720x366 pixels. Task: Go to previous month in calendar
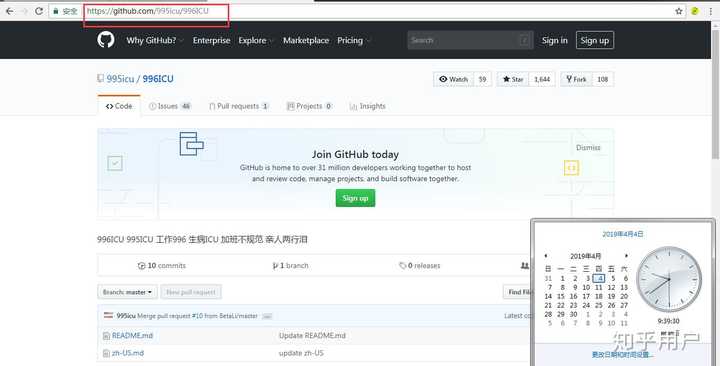click(546, 256)
